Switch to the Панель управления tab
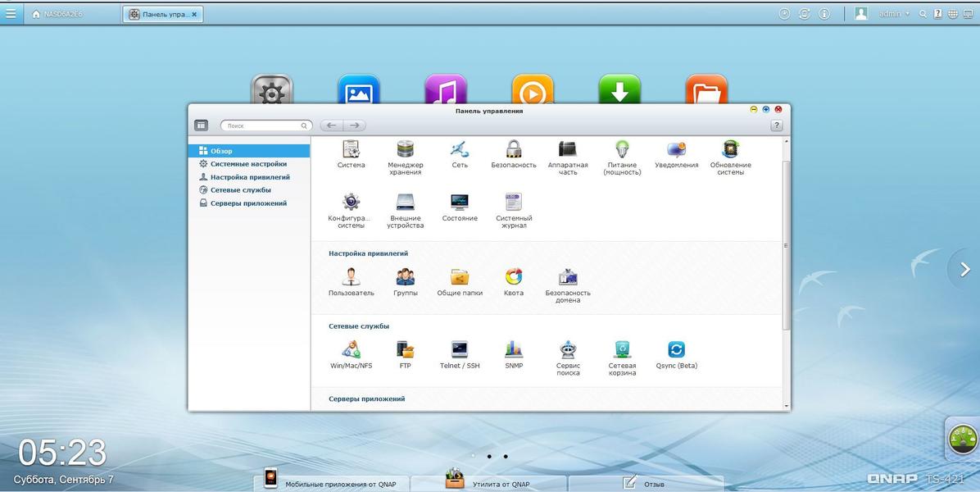The image size is (980, 492). 163,14
